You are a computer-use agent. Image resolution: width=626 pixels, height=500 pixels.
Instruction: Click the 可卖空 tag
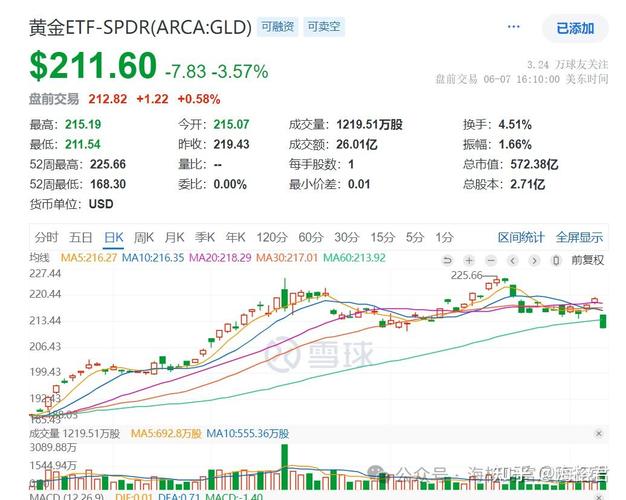pyautogui.click(x=324, y=27)
